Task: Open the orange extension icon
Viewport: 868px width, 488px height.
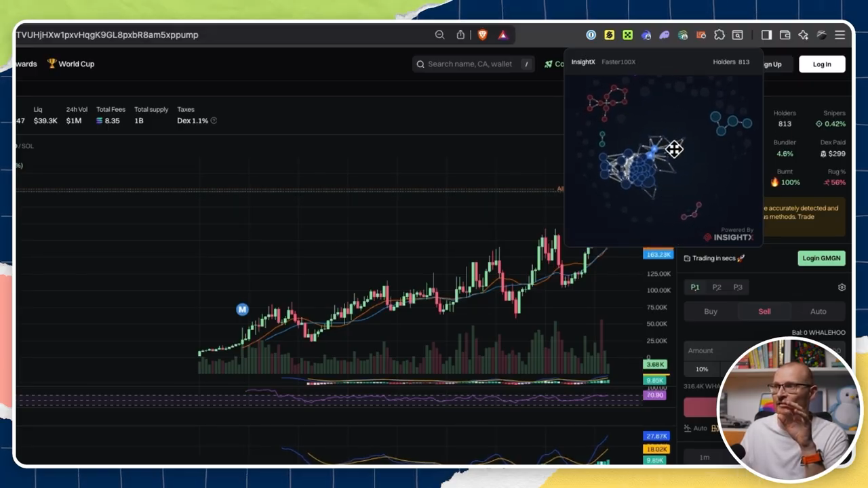Action: coord(701,35)
